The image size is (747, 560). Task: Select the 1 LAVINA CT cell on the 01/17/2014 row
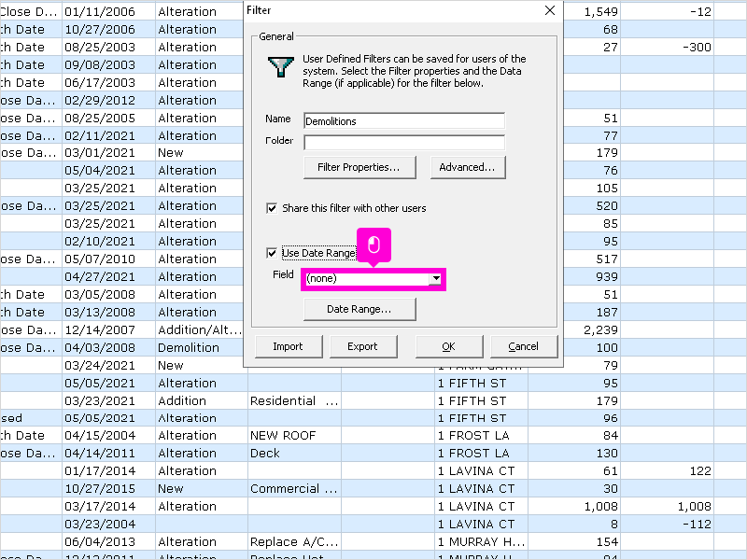[481, 471]
